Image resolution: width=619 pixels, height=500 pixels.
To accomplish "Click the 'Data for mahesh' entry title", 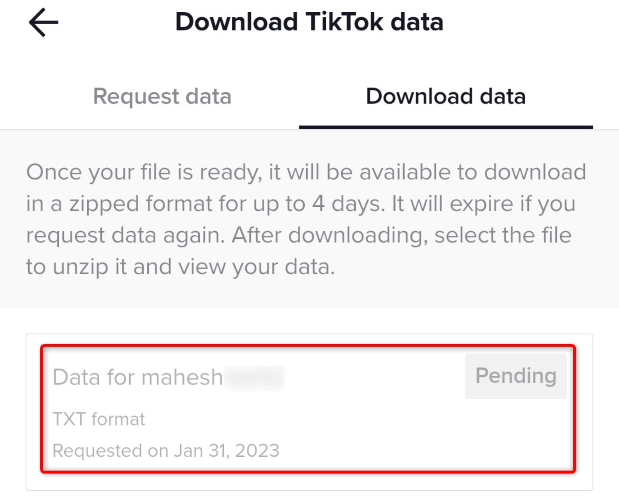I will (138, 377).
